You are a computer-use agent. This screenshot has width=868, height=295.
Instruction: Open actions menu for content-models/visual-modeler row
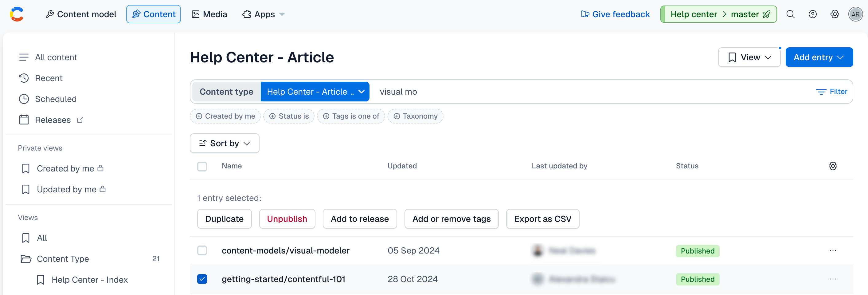coord(833,250)
